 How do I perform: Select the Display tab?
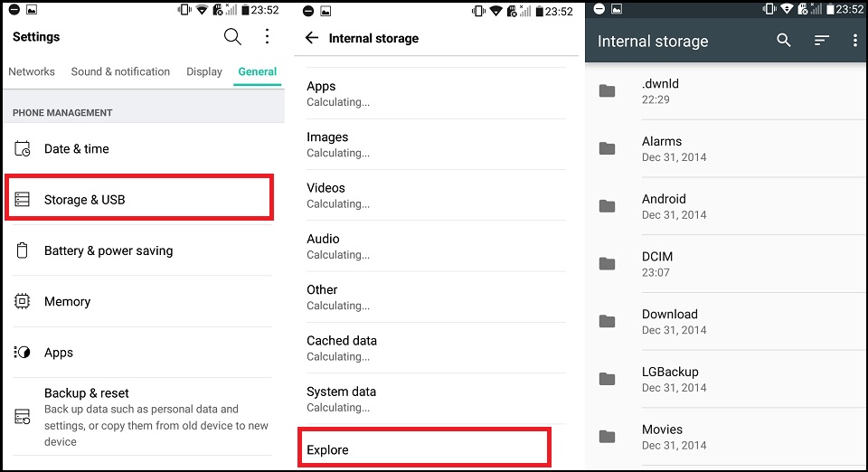coord(204,71)
